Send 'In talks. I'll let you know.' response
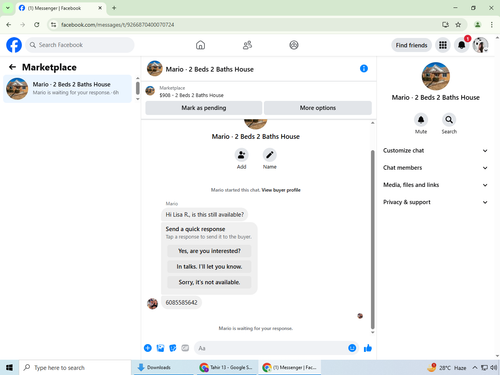Screen dimensions: 500x375 tap(209, 267)
